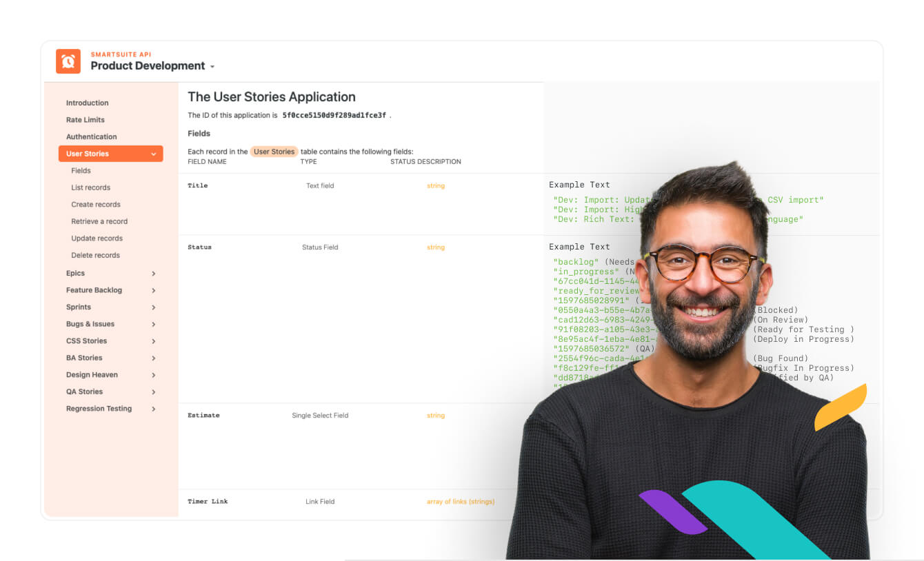Go to Create records sub-item
Viewport: 924px width, 561px height.
coord(96,205)
